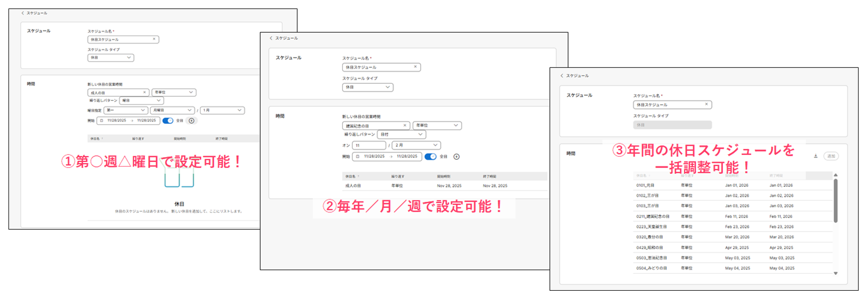Screen dimensions: 868x302
Task: Click the 追加 button
Action: pos(831,156)
